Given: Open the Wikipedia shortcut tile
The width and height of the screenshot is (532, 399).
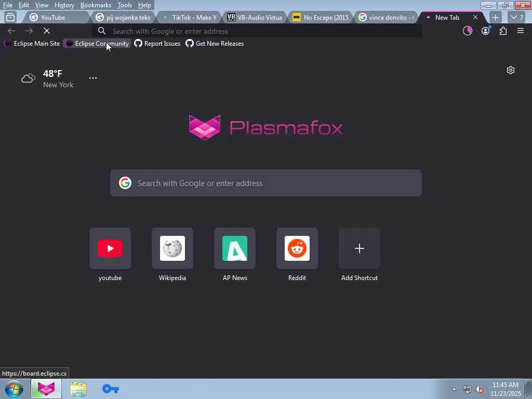Looking at the screenshot, I should point(172,248).
